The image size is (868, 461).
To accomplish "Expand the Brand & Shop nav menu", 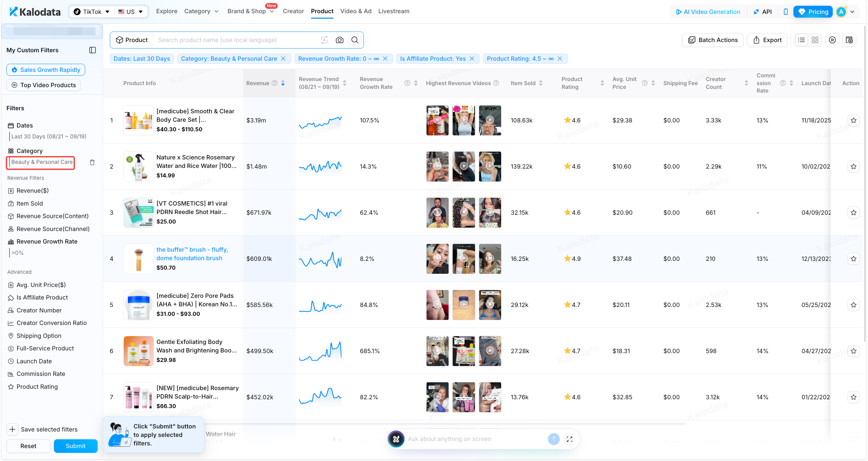I will click(251, 11).
